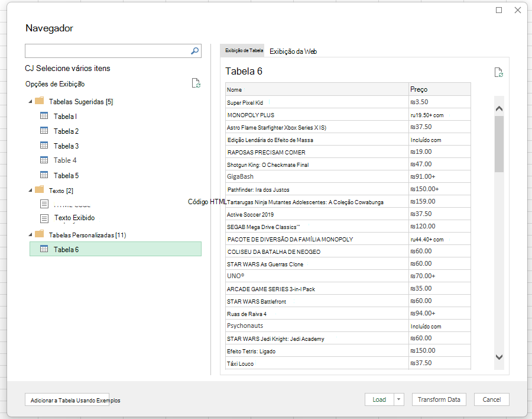Open the Load button dropdown arrow
This screenshot has height=419, width=532.
pyautogui.click(x=399, y=399)
